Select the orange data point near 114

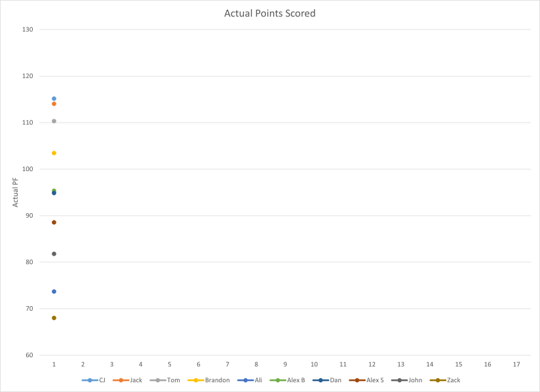(x=54, y=104)
